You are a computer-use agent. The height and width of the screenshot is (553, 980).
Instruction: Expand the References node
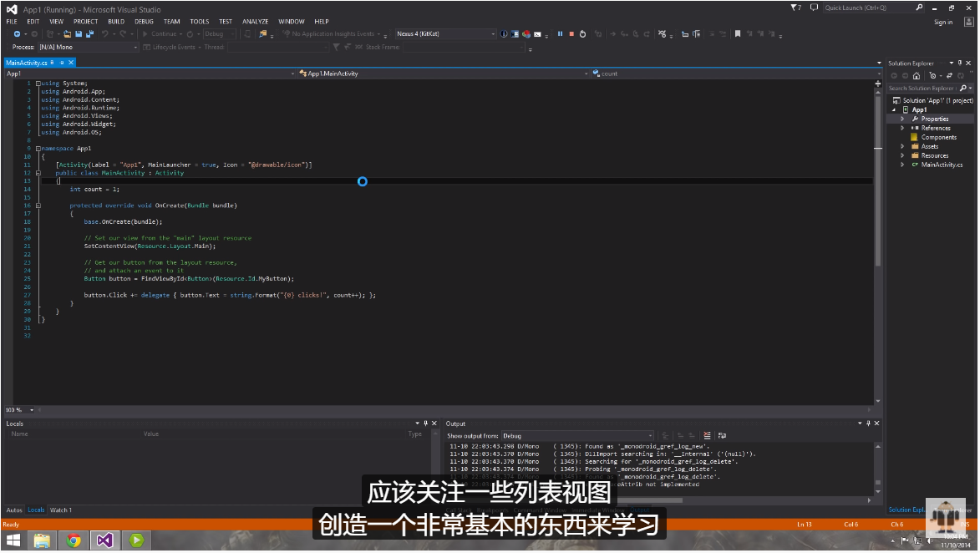point(901,128)
